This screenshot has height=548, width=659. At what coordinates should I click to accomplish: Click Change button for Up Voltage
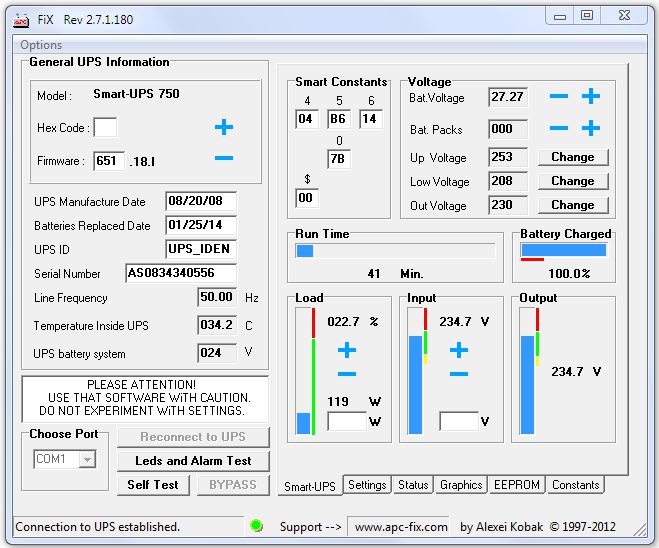(572, 157)
